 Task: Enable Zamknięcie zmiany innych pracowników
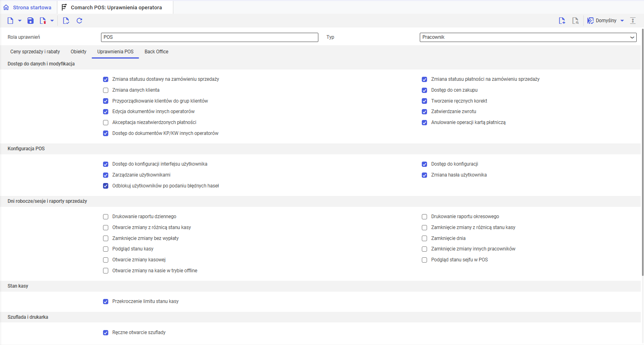coord(425,249)
